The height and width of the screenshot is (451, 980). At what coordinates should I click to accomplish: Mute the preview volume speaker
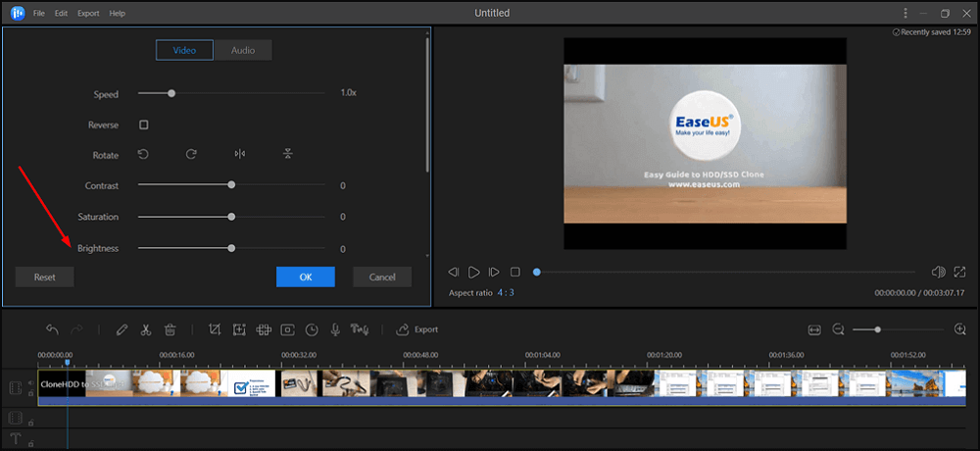938,272
